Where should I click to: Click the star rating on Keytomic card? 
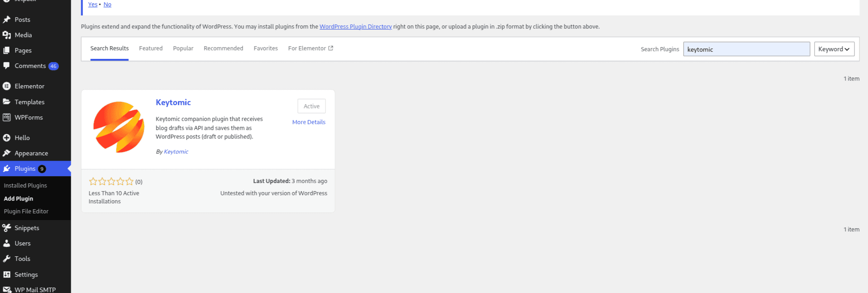click(111, 182)
